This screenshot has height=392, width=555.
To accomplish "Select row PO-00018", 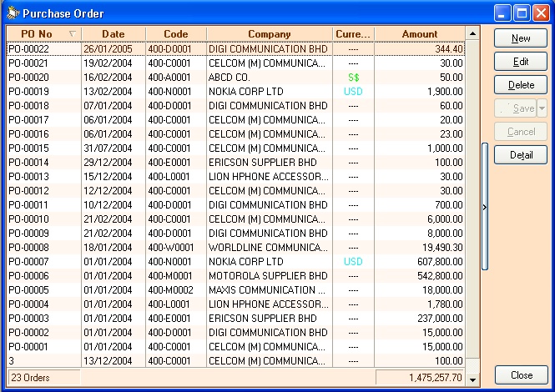I will click(x=235, y=105).
